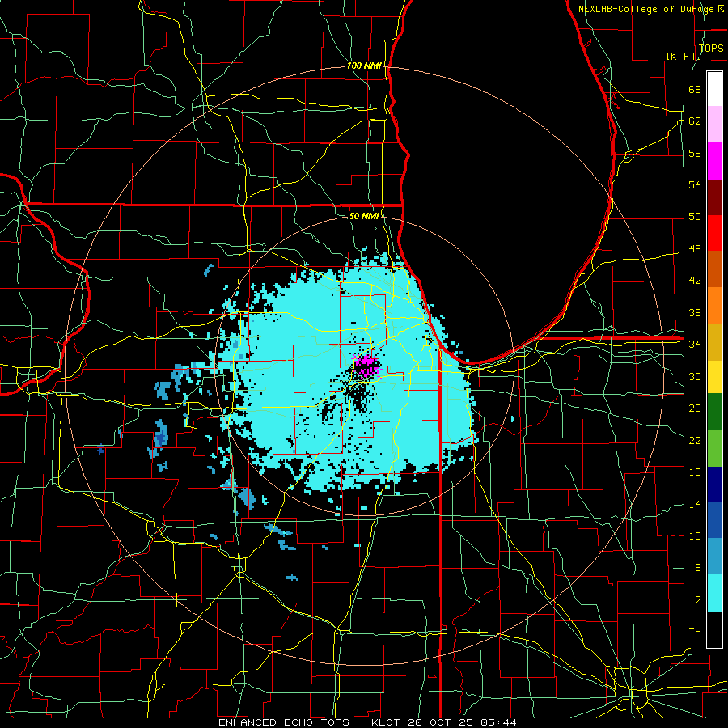Click the steel blue legend swatch
Screen dimensions: 728x728
(x=714, y=557)
